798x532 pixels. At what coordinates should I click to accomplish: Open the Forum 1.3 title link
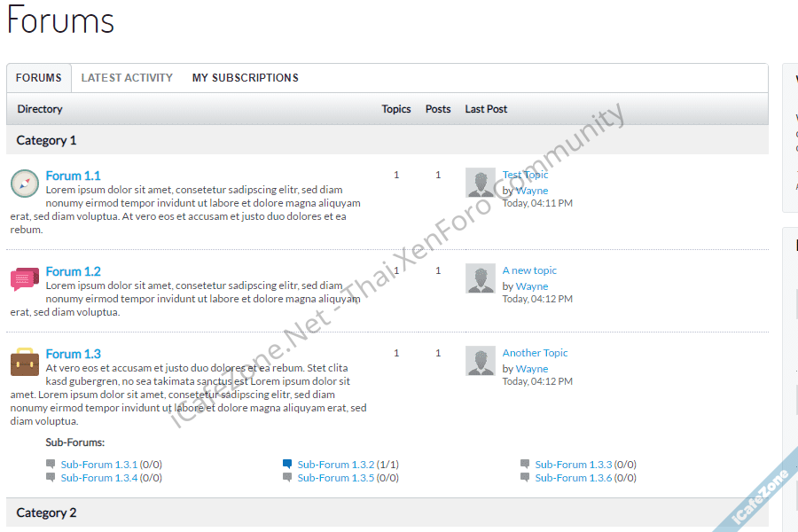tap(74, 354)
